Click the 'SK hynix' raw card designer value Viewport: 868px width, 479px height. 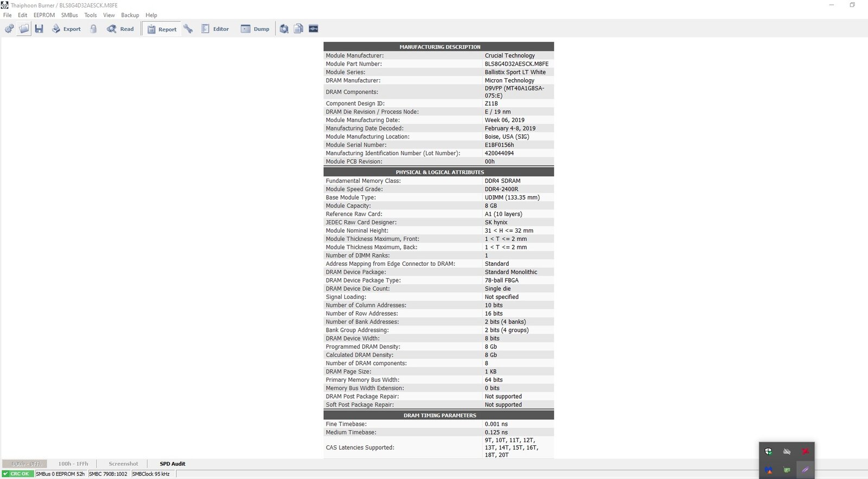[496, 222]
